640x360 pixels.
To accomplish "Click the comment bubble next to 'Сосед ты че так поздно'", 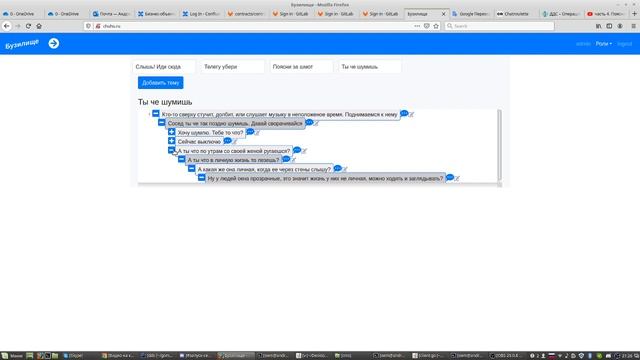I will [x=309, y=122].
